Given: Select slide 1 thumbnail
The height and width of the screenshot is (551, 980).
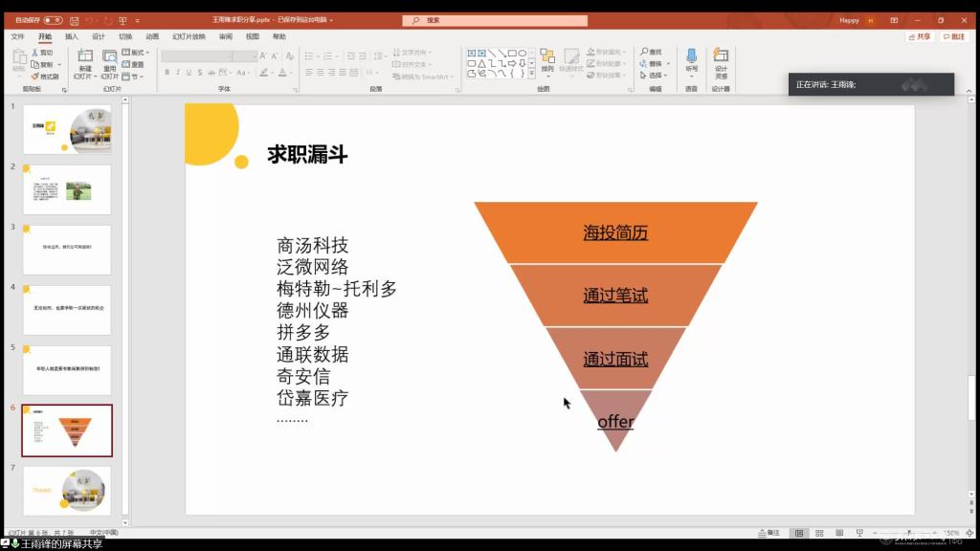Looking at the screenshot, I should point(68,129).
